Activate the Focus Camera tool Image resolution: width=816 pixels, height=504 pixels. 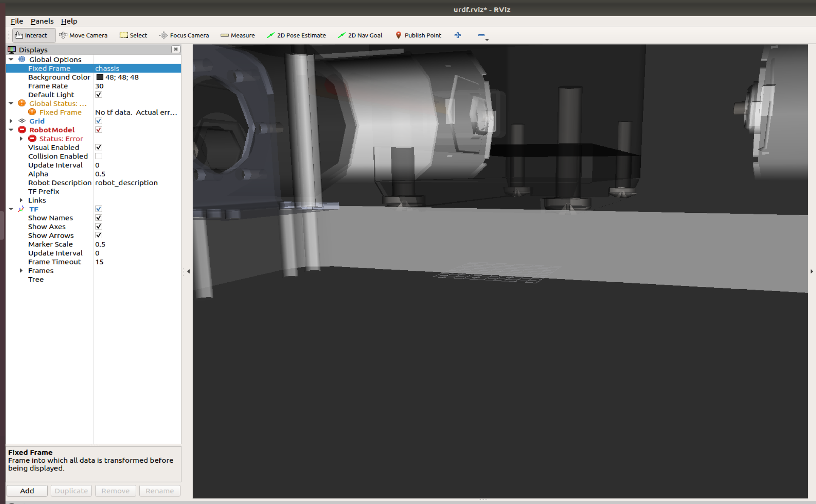184,35
